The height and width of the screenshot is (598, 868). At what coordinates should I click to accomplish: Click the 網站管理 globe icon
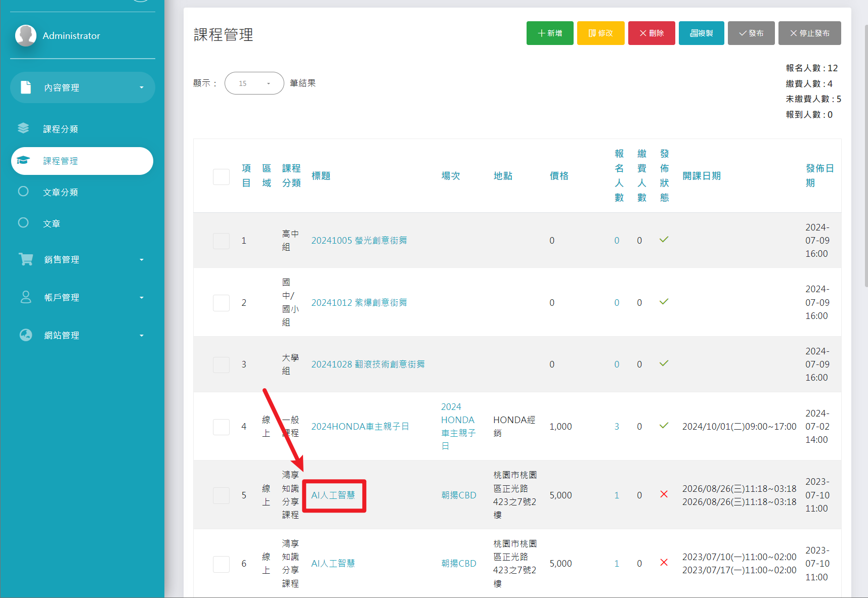click(26, 335)
